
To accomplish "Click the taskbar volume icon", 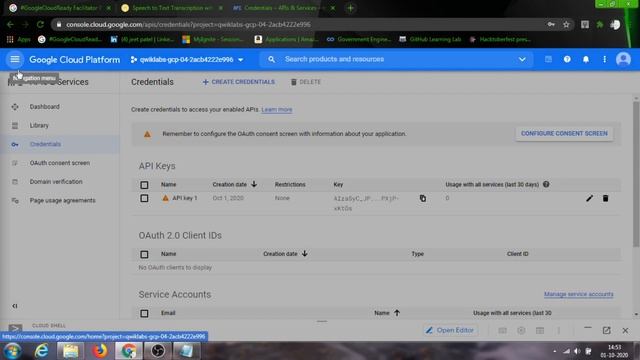I will coord(577,351).
